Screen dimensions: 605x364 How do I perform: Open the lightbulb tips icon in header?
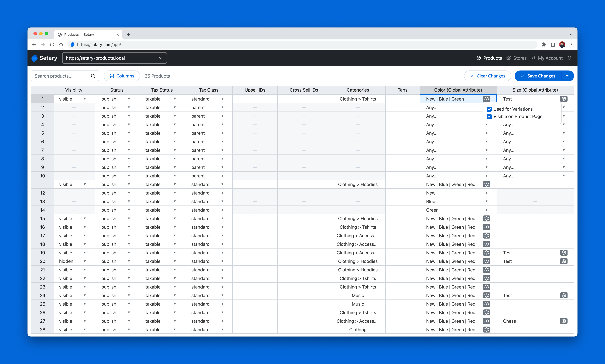coord(569,58)
